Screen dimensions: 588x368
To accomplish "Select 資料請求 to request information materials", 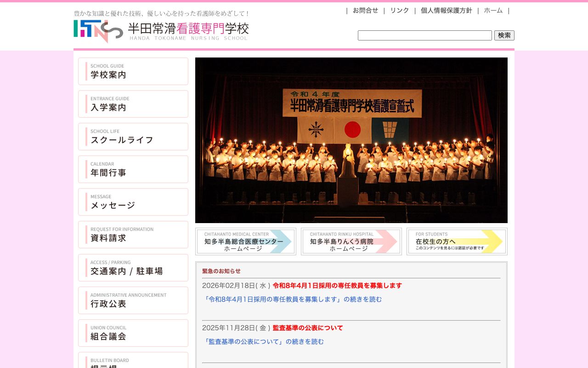I will (x=133, y=235).
